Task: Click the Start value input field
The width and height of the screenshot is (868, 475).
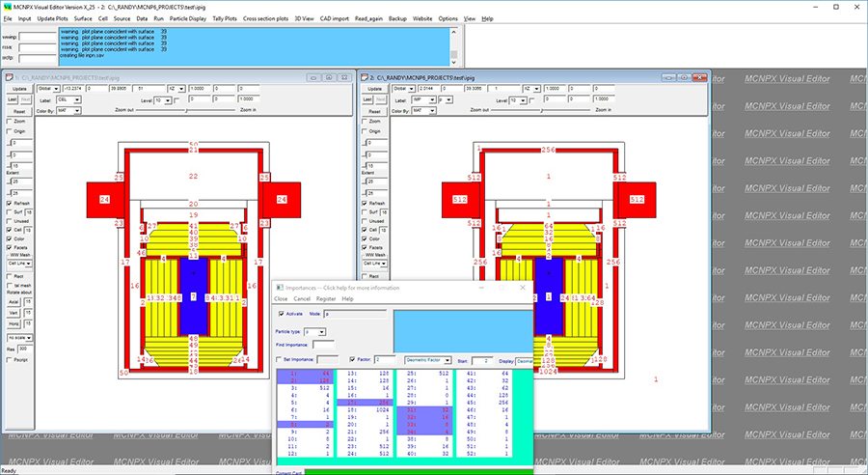Action: [482, 361]
